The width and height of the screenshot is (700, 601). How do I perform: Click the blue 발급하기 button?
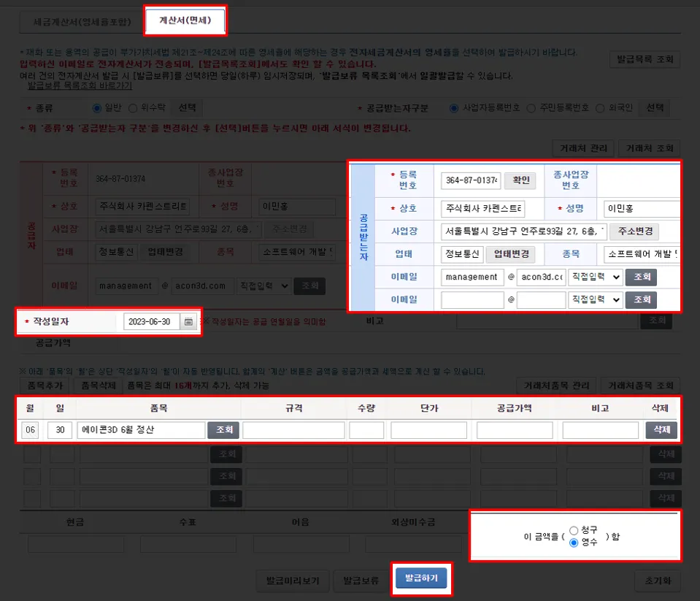(x=421, y=578)
